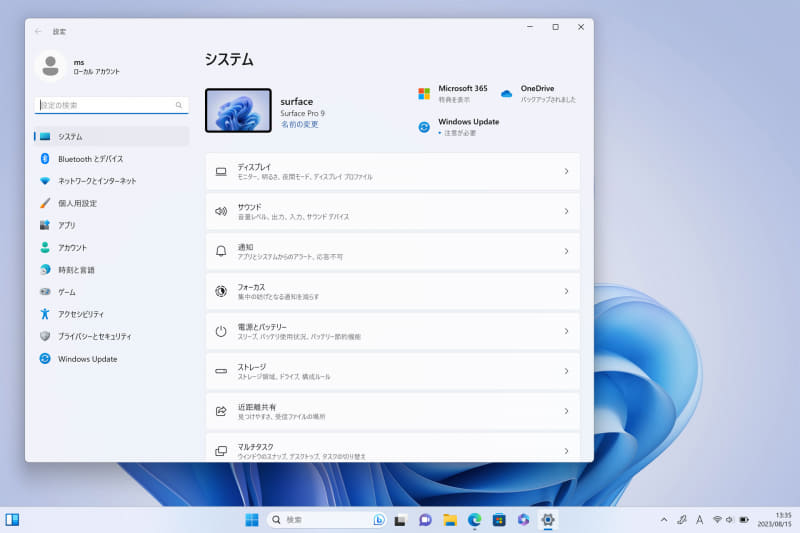The height and width of the screenshot is (533, 800).
Task: Expand the 電源とバッテリー row chevron
Action: point(566,332)
